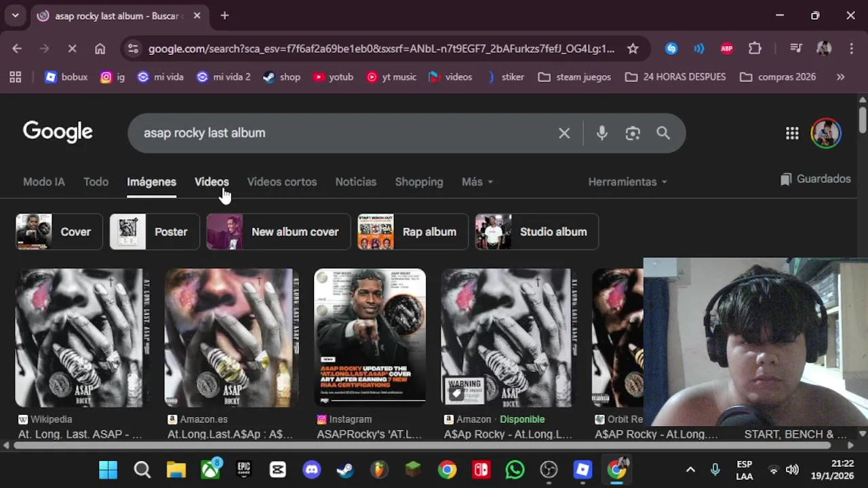Go back to the previous page

(x=17, y=49)
